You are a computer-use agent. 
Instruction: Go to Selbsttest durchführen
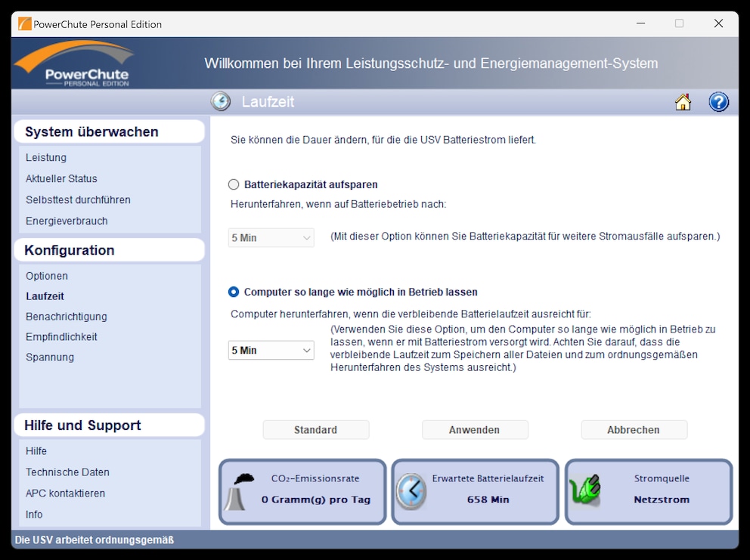[78, 200]
